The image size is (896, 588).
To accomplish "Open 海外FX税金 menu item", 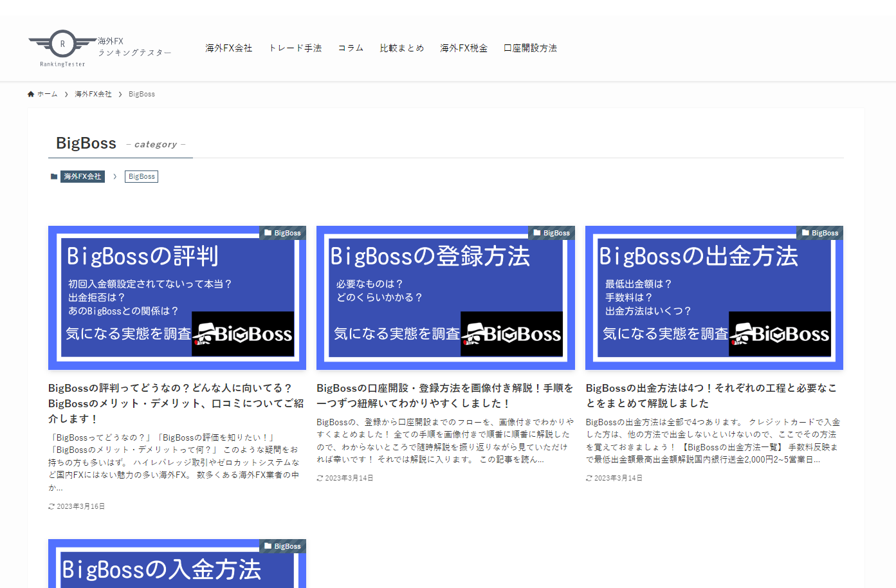I will point(463,48).
